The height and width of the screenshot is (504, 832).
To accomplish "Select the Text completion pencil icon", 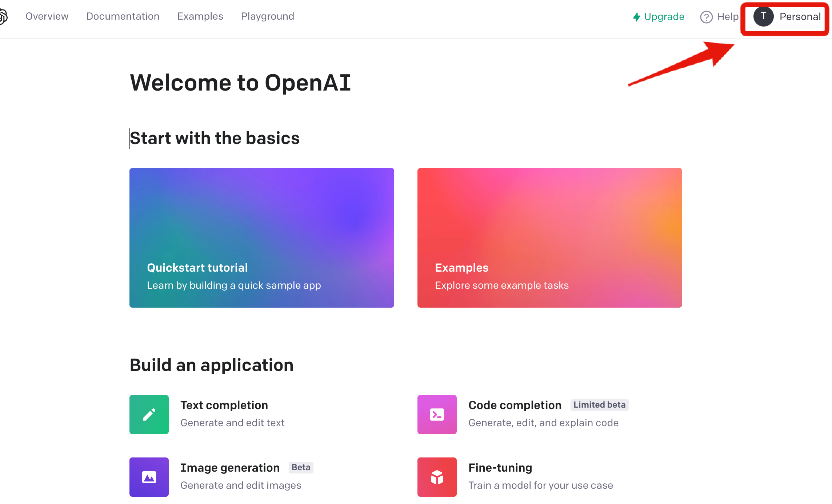I will click(149, 414).
